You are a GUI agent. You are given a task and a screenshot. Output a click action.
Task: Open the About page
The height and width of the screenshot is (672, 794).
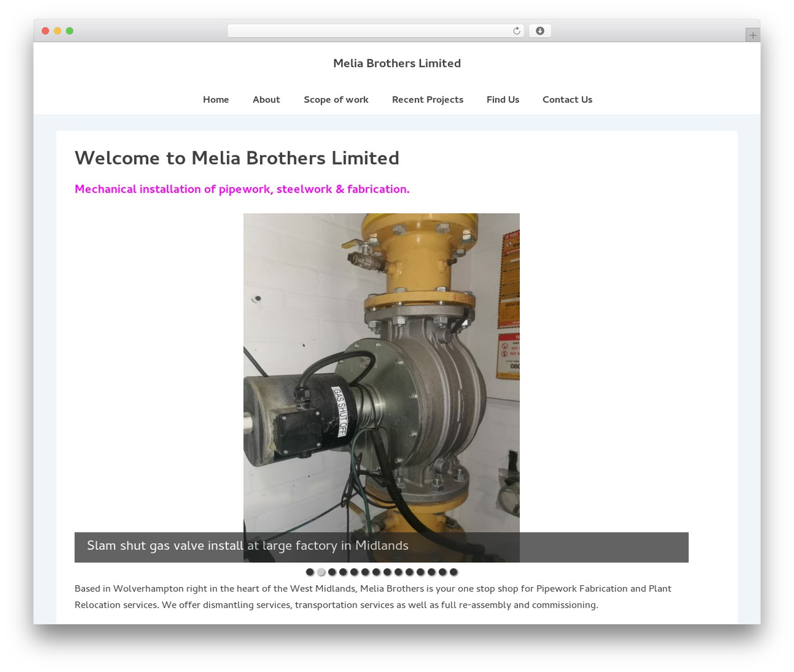click(266, 100)
